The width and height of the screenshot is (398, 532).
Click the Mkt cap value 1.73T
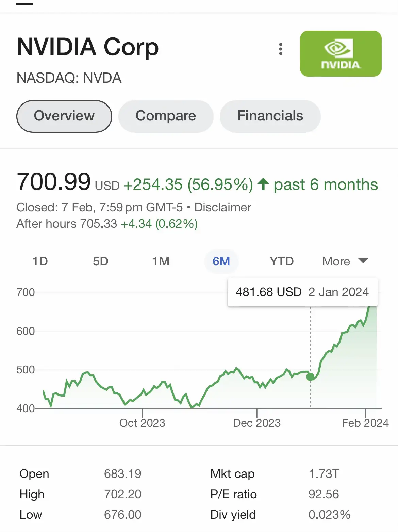[x=324, y=473]
